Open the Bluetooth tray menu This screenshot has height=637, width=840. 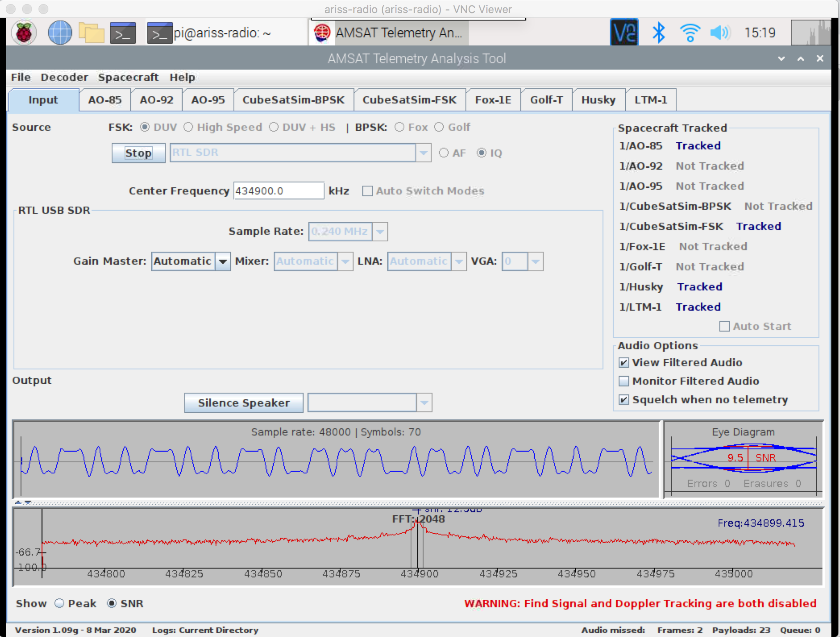pos(658,32)
